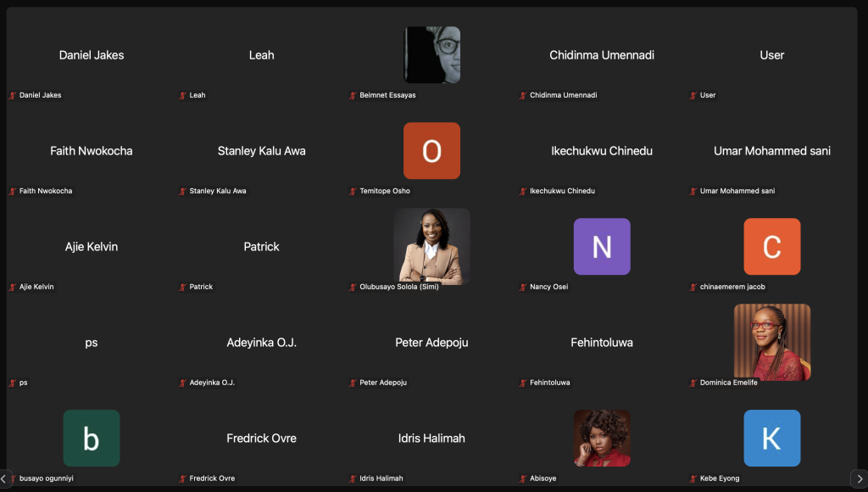The width and height of the screenshot is (868, 492).
Task: Go to the previous page of participants
Action: click(4, 479)
